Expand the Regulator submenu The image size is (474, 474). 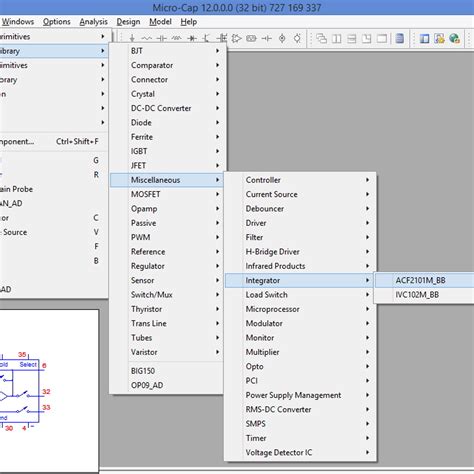coord(168,266)
